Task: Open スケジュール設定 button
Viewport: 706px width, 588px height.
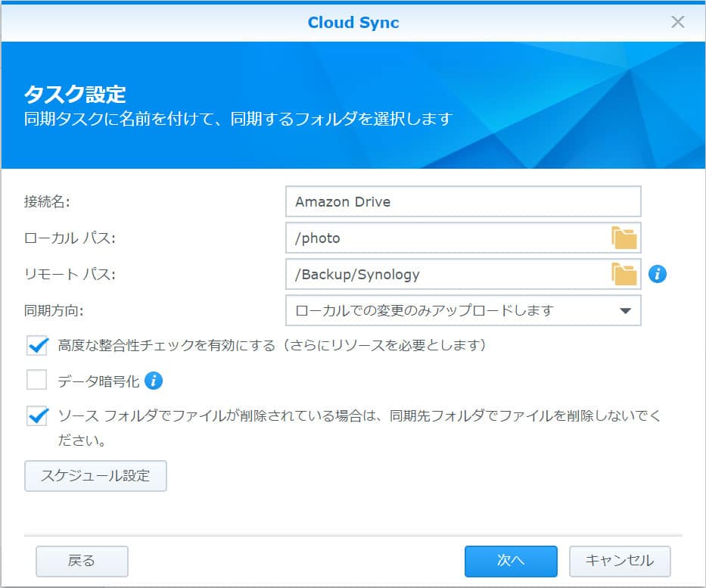Action: click(95, 475)
